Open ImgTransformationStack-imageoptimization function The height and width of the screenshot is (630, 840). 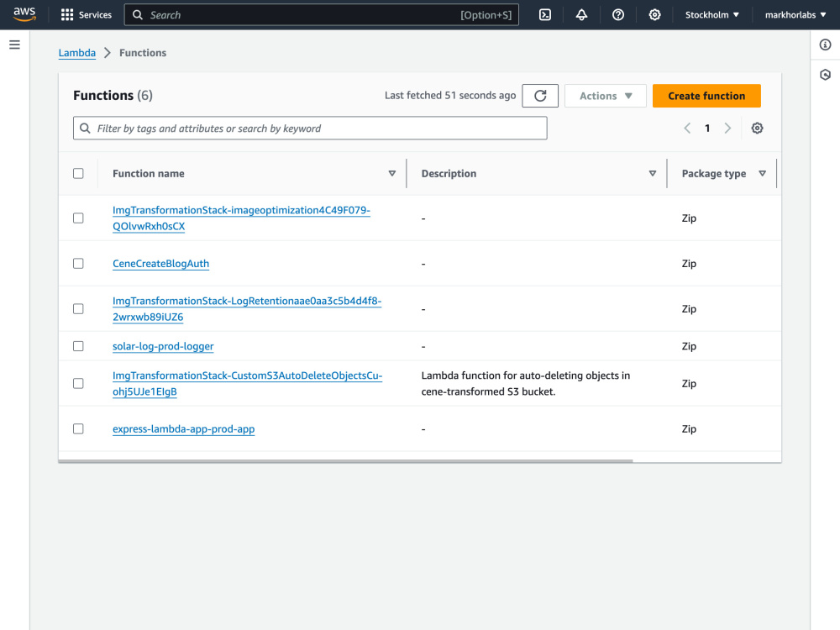(241, 218)
